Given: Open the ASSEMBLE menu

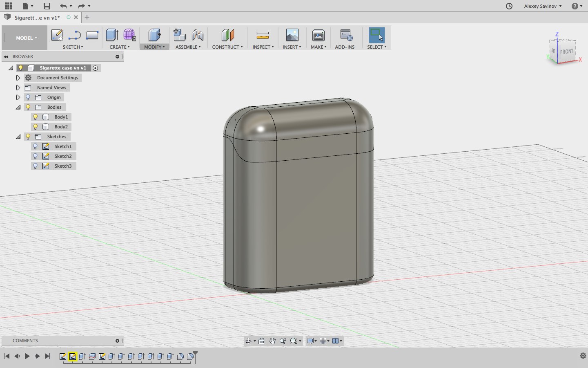Looking at the screenshot, I should (188, 47).
